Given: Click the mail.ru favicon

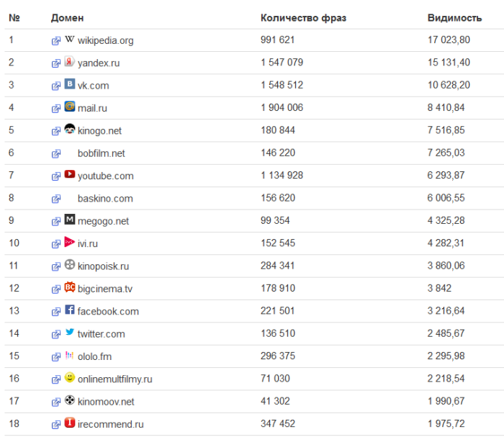Looking at the screenshot, I should [70, 107].
